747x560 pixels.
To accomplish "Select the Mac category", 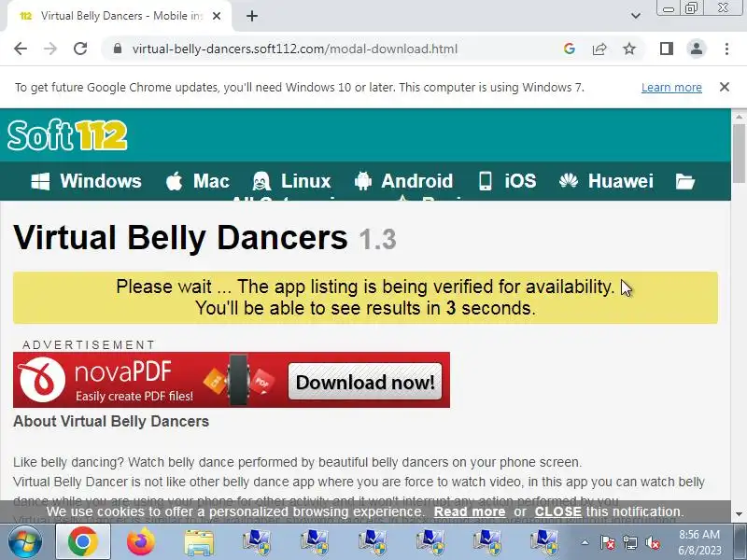I will tap(198, 181).
